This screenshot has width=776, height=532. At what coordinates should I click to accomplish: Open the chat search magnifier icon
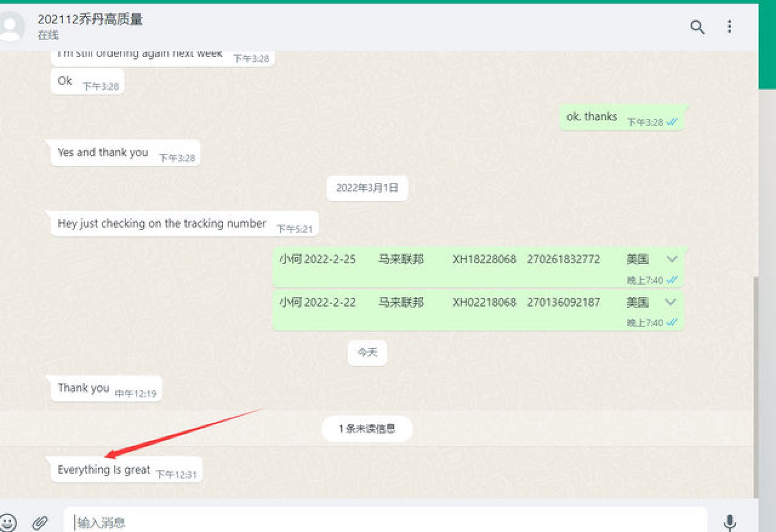click(x=697, y=27)
